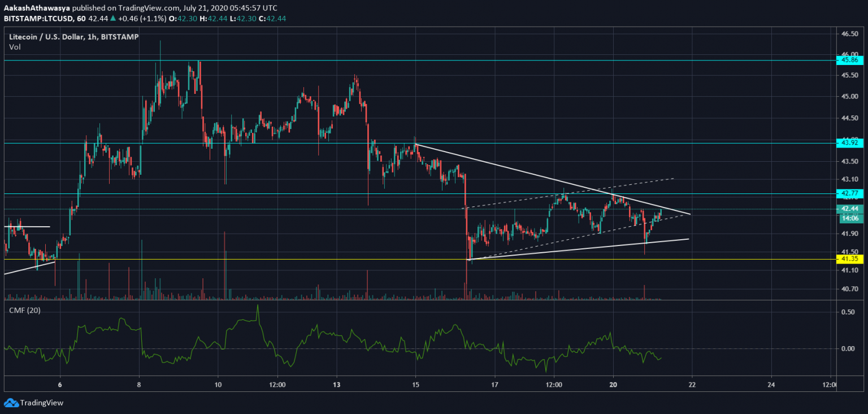The width and height of the screenshot is (868, 414).
Task: Click the 45.86 cyan price label
Action: (849, 59)
